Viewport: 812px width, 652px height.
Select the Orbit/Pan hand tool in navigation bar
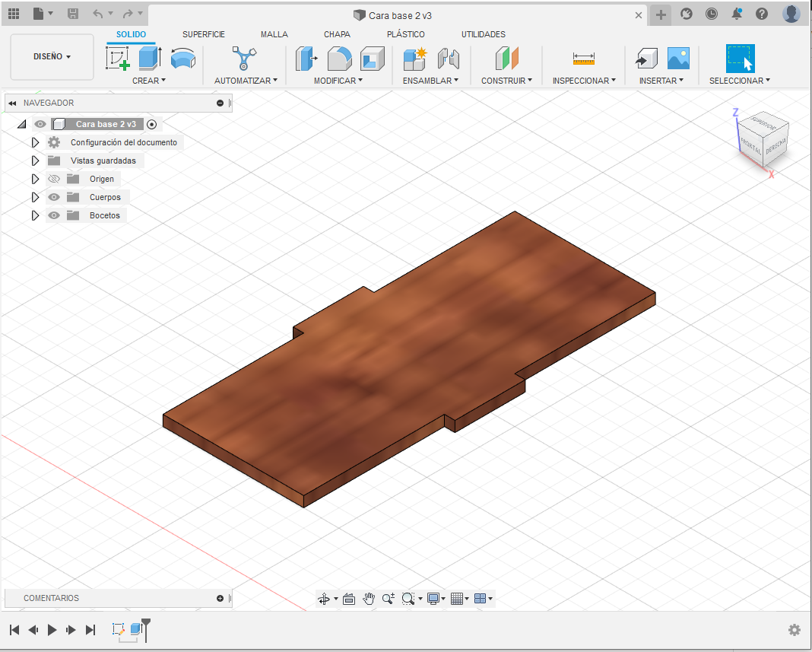pos(369,599)
